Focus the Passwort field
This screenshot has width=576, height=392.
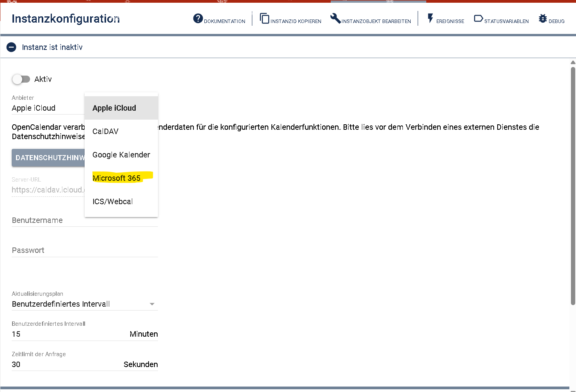pos(85,250)
